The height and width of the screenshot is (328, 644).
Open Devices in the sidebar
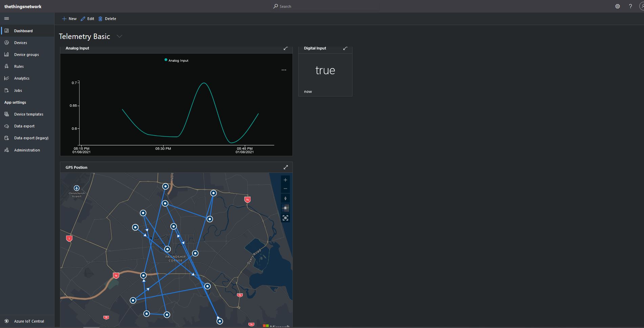click(20, 43)
